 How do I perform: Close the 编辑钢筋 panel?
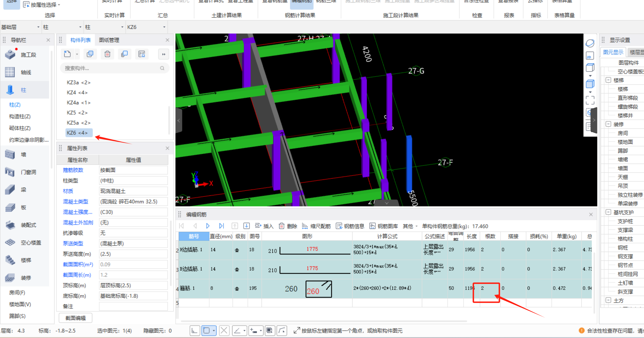(x=591, y=214)
